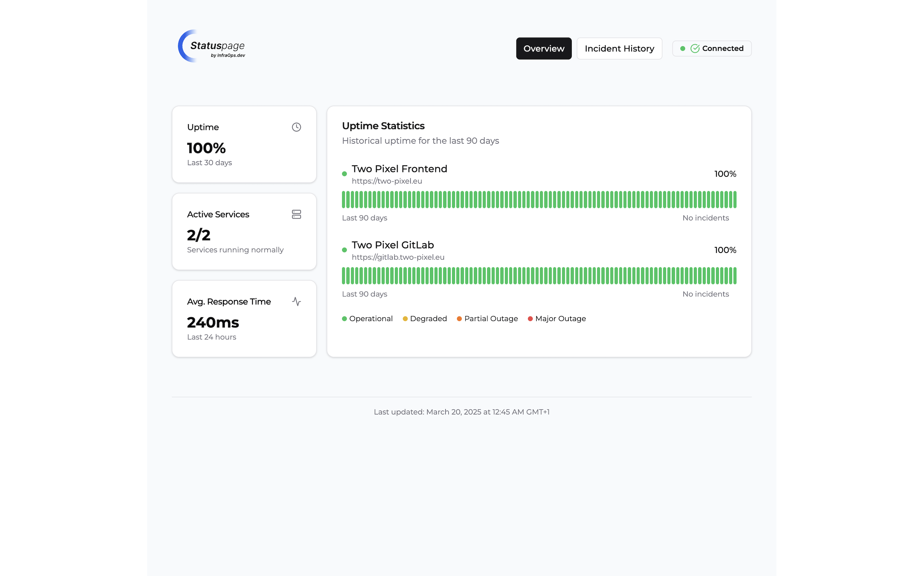Click the clock icon on the Uptime card
The height and width of the screenshot is (576, 924).
point(297,127)
